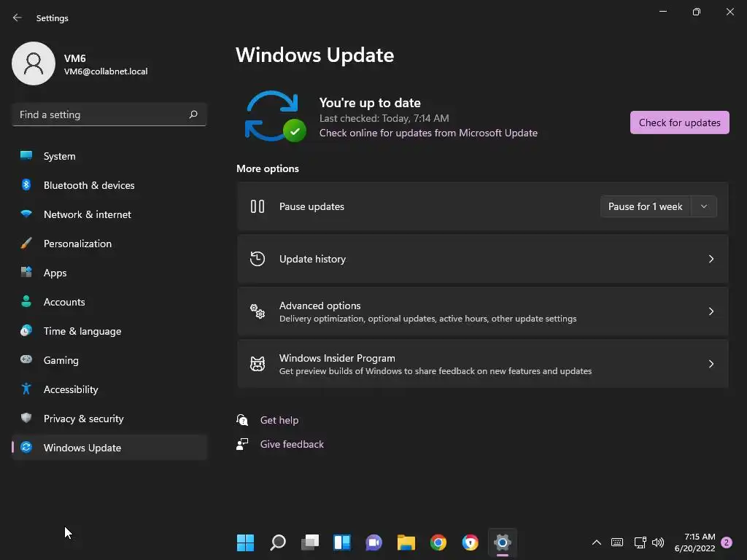
Task: Open taskbar Search
Action: pos(278,542)
